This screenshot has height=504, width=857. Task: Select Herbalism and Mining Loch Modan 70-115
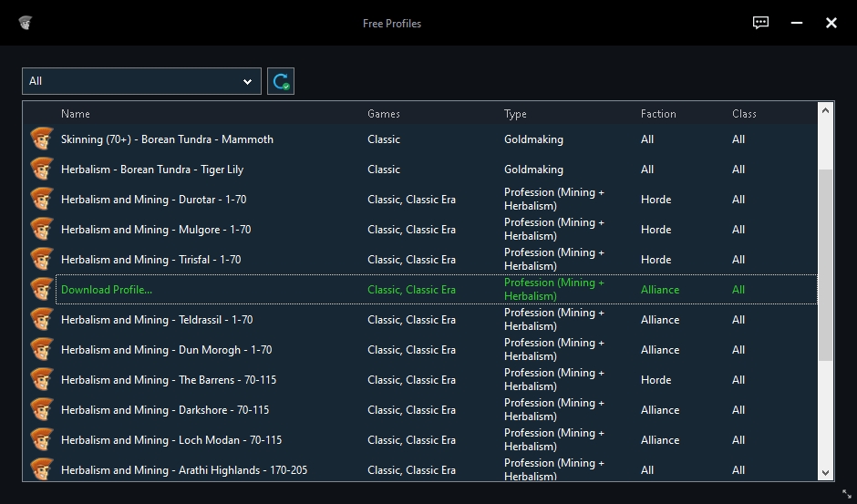click(171, 440)
